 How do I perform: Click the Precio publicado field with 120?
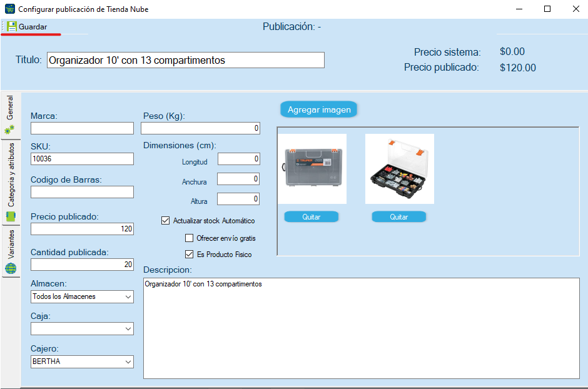pos(82,229)
